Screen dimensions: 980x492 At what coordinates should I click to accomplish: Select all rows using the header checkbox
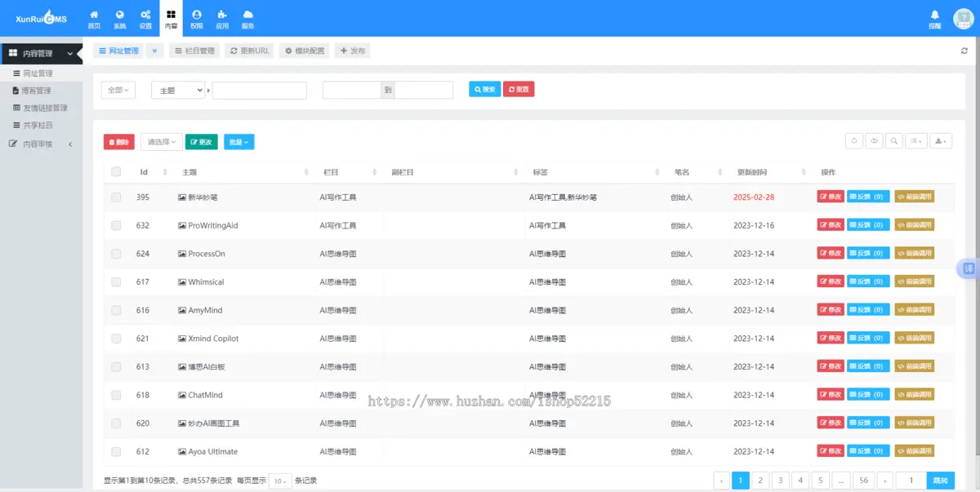click(x=115, y=171)
